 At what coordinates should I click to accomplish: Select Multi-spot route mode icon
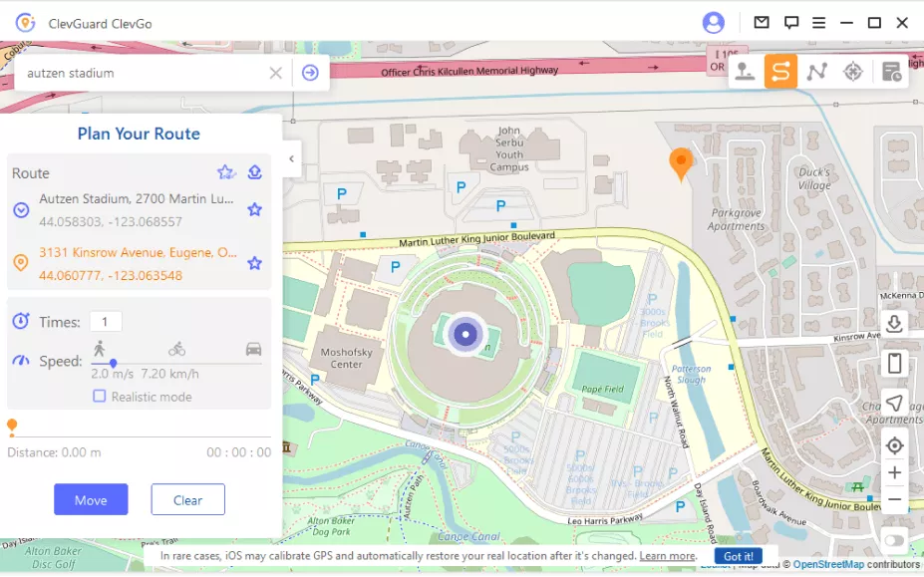click(x=816, y=72)
